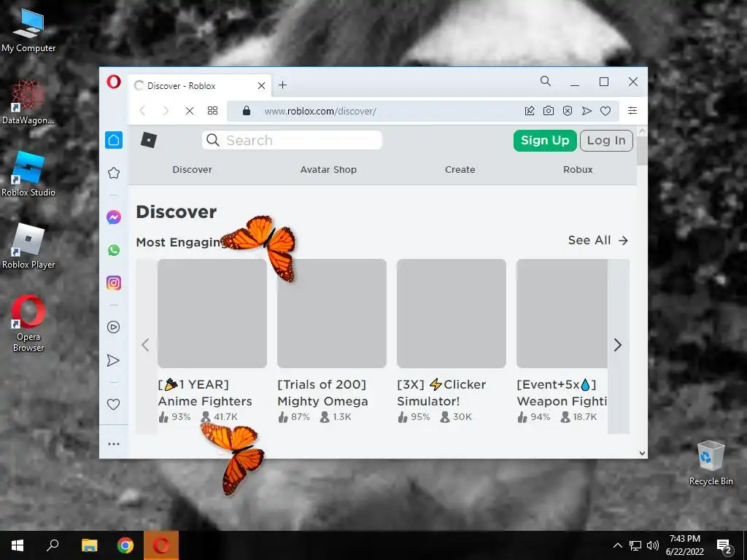Image resolution: width=747 pixels, height=560 pixels.
Task: Click the Log In button
Action: click(x=606, y=141)
